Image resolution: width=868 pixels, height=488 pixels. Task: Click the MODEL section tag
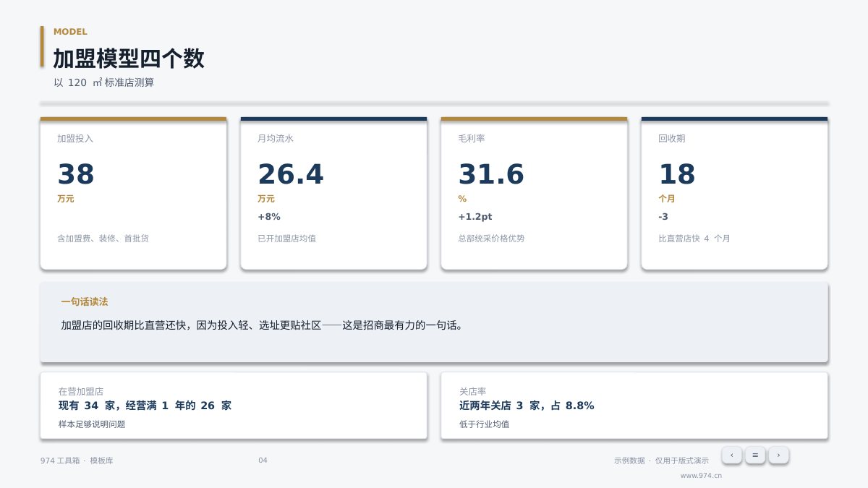pyautogui.click(x=70, y=32)
